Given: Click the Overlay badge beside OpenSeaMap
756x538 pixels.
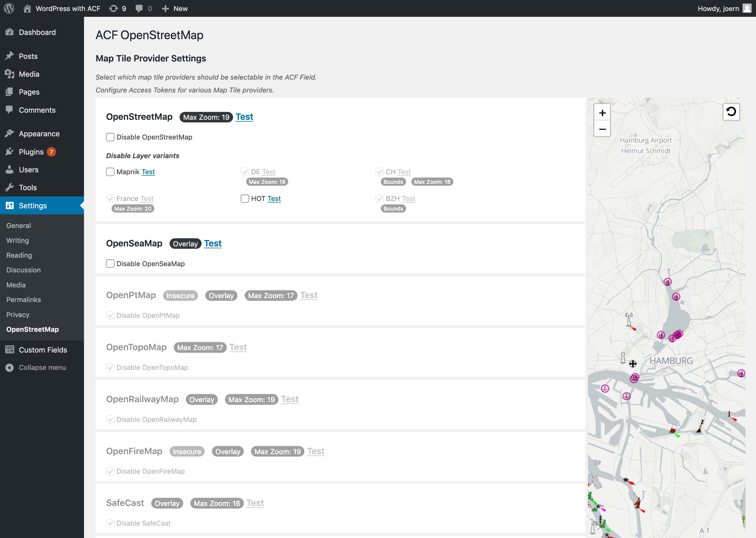Looking at the screenshot, I should tap(185, 244).
